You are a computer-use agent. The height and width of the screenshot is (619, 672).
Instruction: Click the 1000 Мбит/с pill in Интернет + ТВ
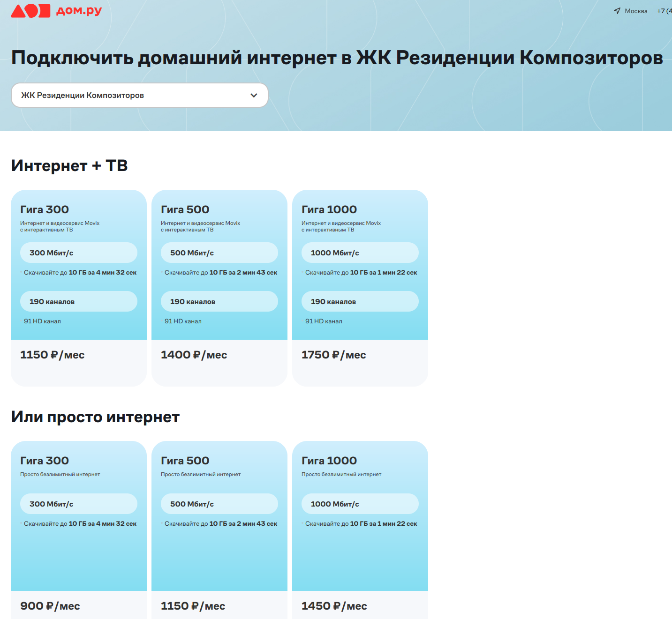[x=360, y=253]
